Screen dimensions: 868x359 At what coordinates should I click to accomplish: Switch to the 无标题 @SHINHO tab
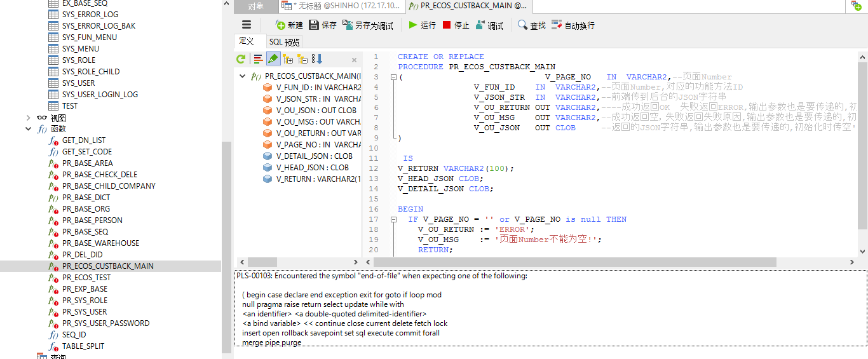[x=341, y=6]
